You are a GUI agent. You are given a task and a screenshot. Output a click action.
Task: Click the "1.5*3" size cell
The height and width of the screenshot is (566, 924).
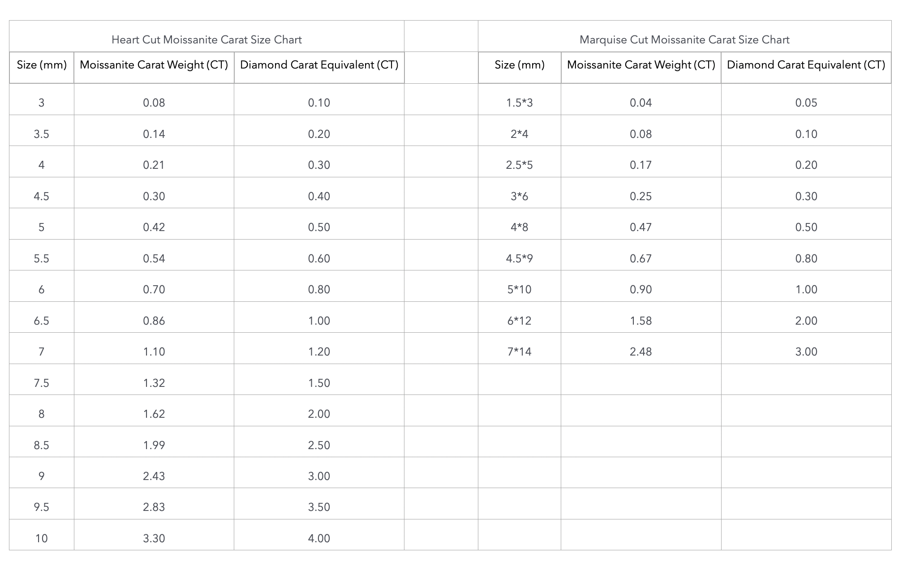click(x=519, y=103)
